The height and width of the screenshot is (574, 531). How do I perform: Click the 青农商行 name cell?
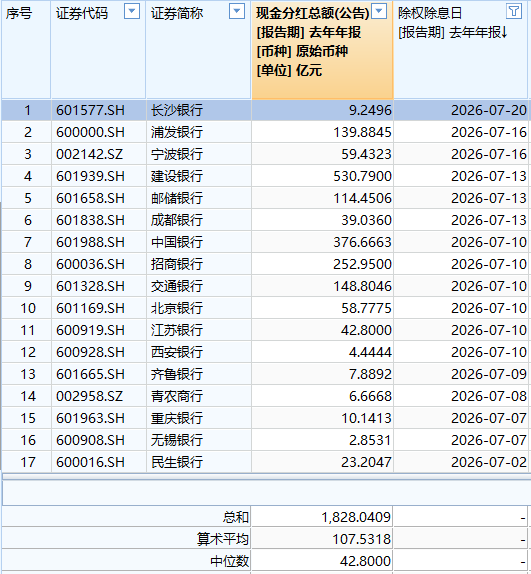point(199,396)
